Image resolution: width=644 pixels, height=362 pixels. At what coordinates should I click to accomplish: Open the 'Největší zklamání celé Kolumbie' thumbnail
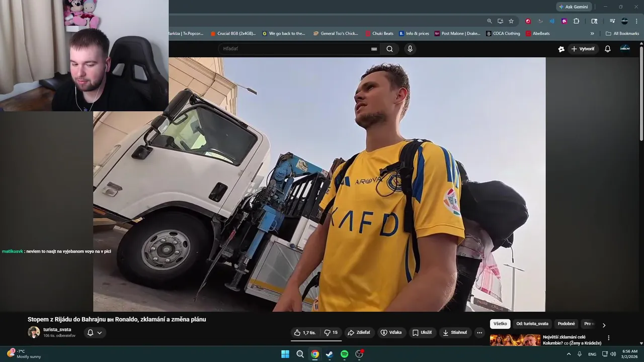click(515, 340)
